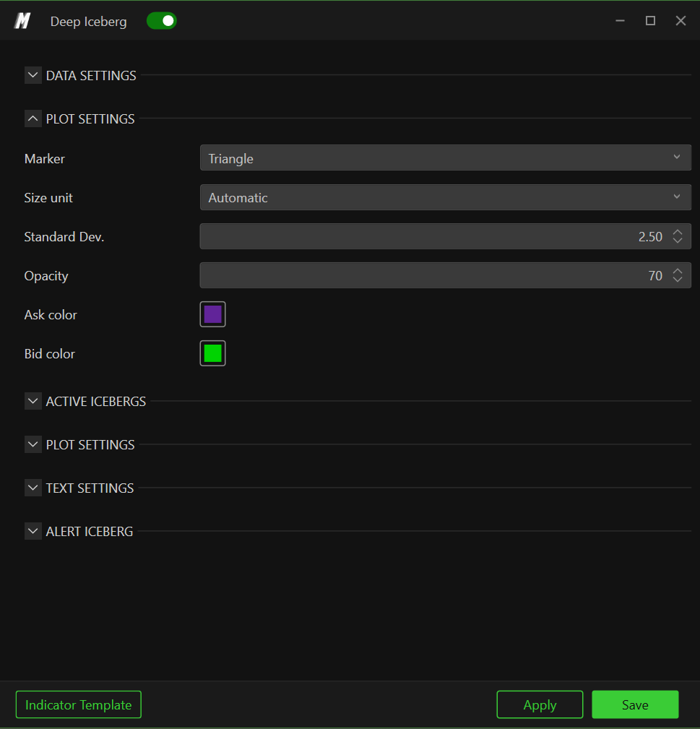The image size is (700, 729).
Task: Close the Deep Iceberg settings window
Action: pos(680,21)
